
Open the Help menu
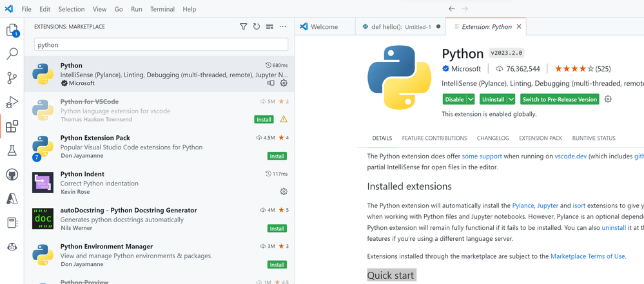pyautogui.click(x=190, y=9)
